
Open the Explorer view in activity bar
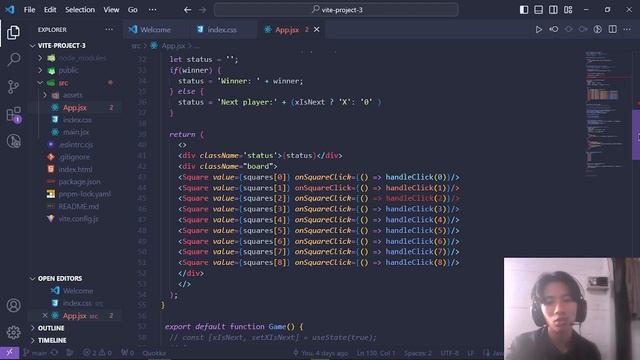[13, 33]
